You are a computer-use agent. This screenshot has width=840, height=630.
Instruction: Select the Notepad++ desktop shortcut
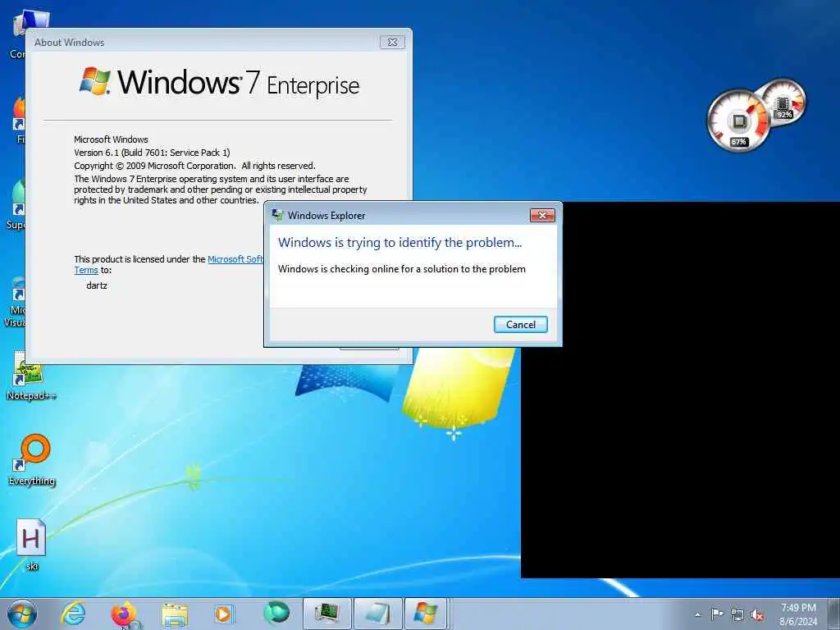[30, 376]
